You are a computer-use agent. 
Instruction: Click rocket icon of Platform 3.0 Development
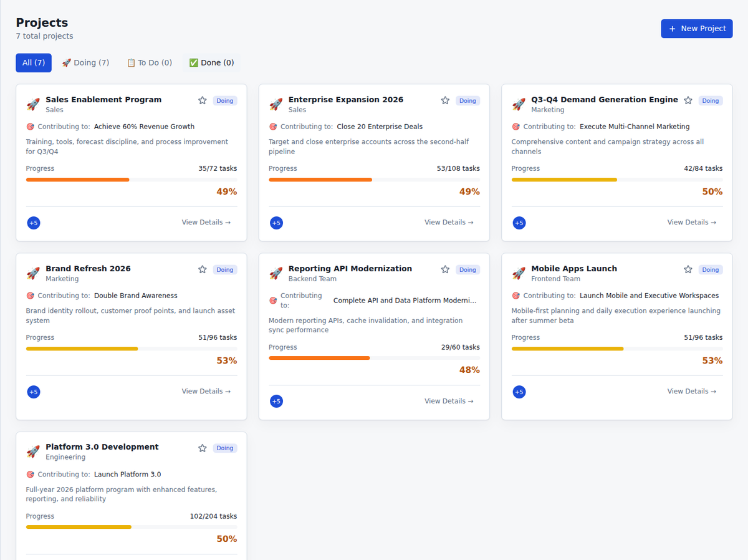point(33,451)
